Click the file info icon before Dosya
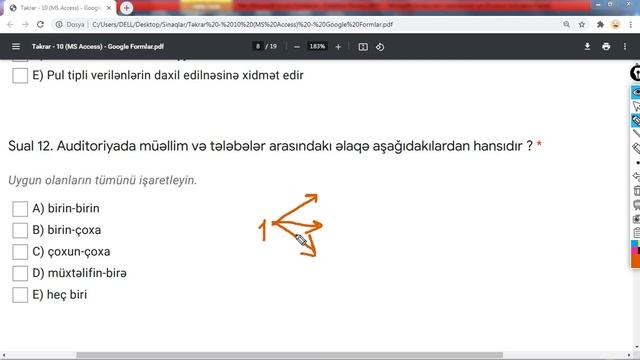 click(59, 24)
